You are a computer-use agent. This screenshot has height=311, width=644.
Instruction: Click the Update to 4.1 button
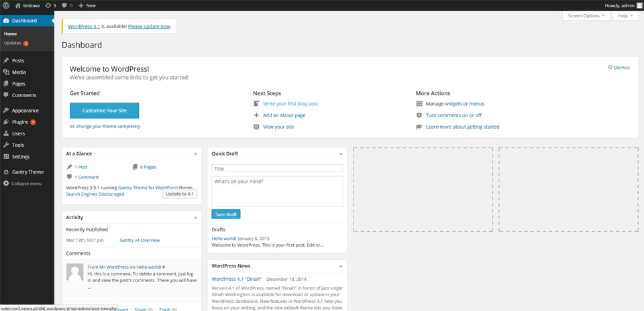pyautogui.click(x=180, y=194)
